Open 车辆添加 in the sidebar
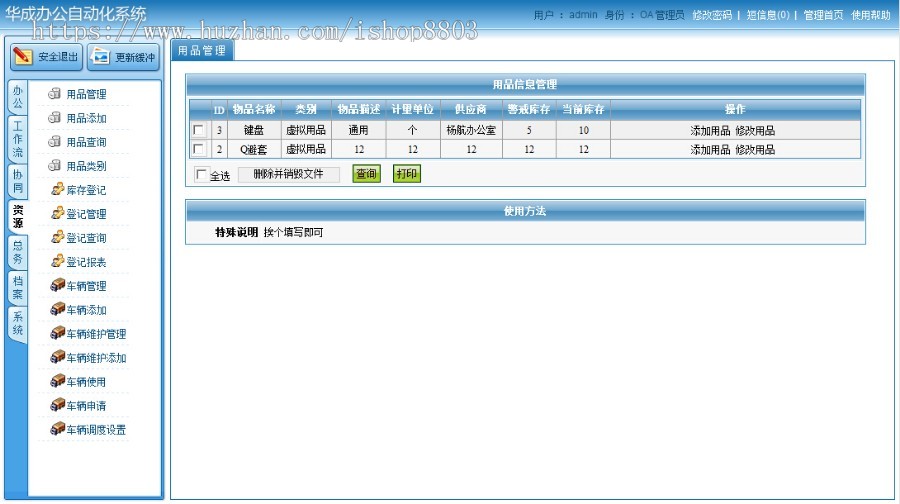Screen dimensions: 900x504 click(x=87, y=310)
